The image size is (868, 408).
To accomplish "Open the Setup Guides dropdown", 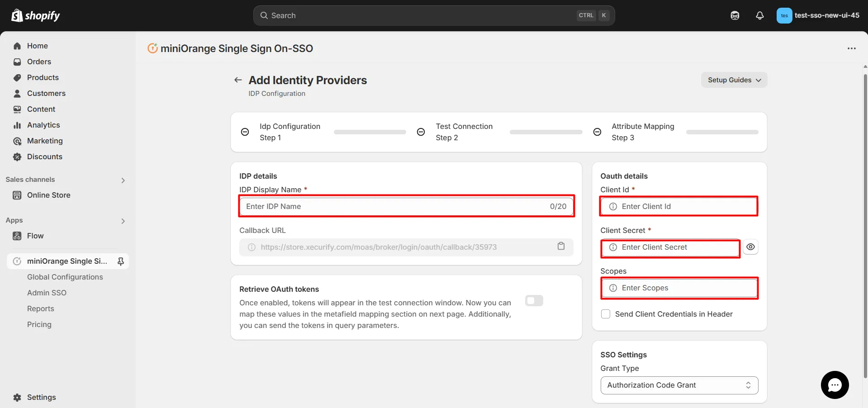I will click(x=734, y=80).
